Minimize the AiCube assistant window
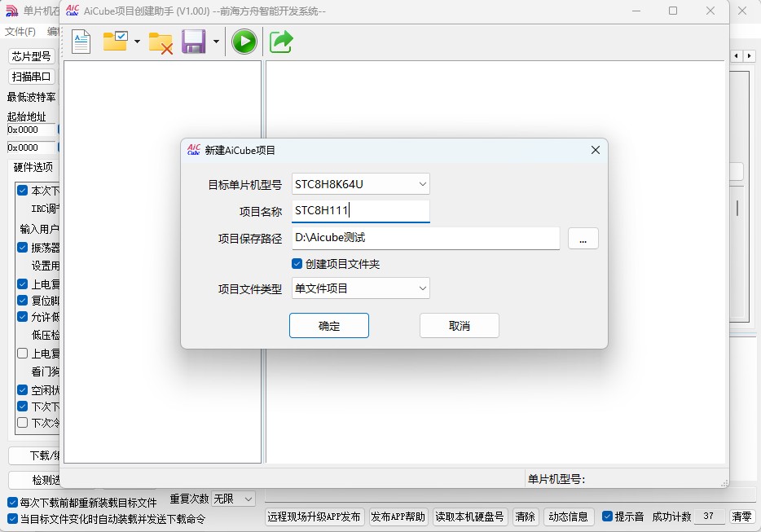Screen dimensions: 761x532 point(636,11)
